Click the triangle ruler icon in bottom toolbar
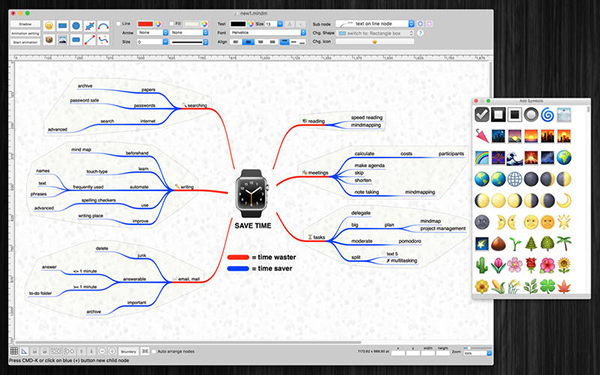This screenshot has height=375, width=600. [x=24, y=351]
